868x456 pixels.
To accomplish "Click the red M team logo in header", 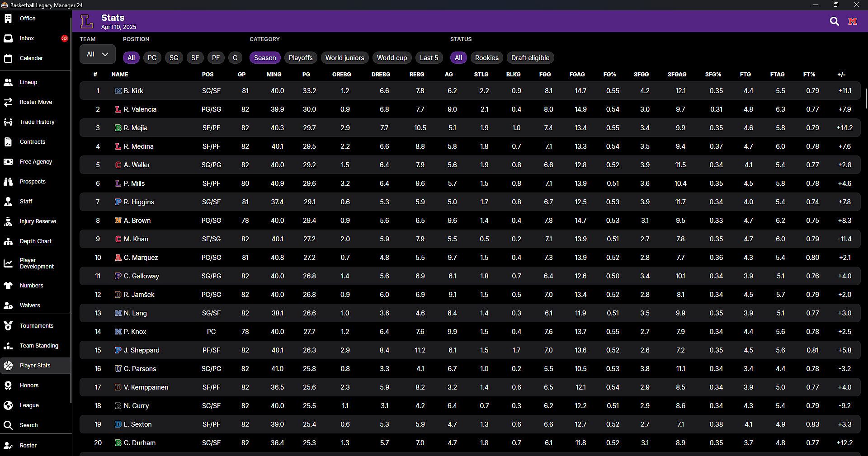I will [853, 21].
